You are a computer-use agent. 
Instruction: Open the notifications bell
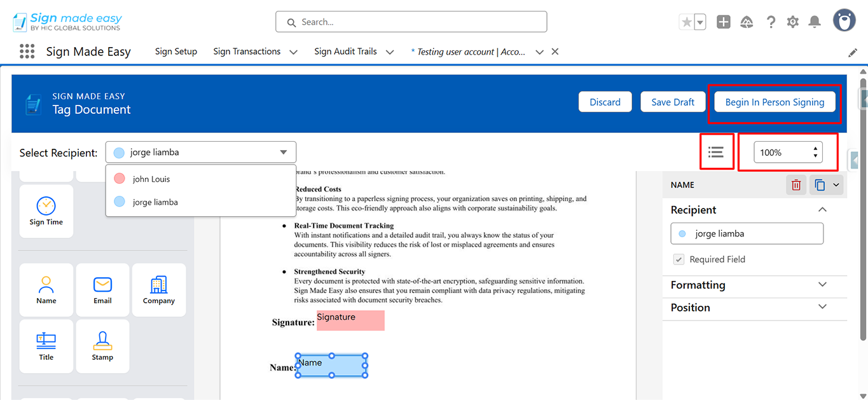(x=815, y=22)
